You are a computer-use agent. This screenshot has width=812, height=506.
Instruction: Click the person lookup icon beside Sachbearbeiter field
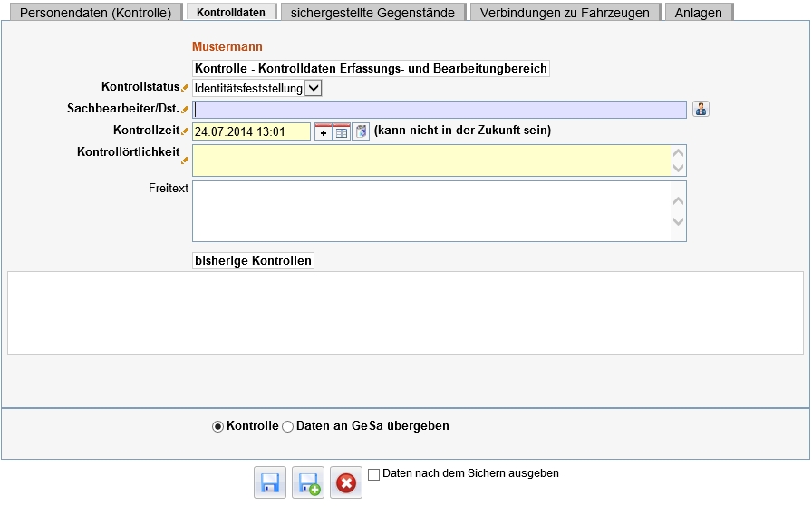click(701, 109)
